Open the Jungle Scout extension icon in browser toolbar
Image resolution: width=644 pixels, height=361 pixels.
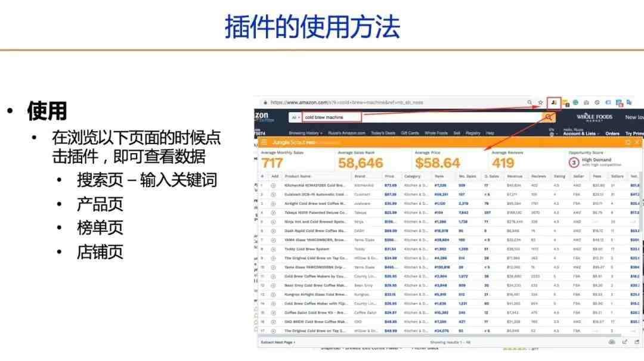click(x=554, y=102)
